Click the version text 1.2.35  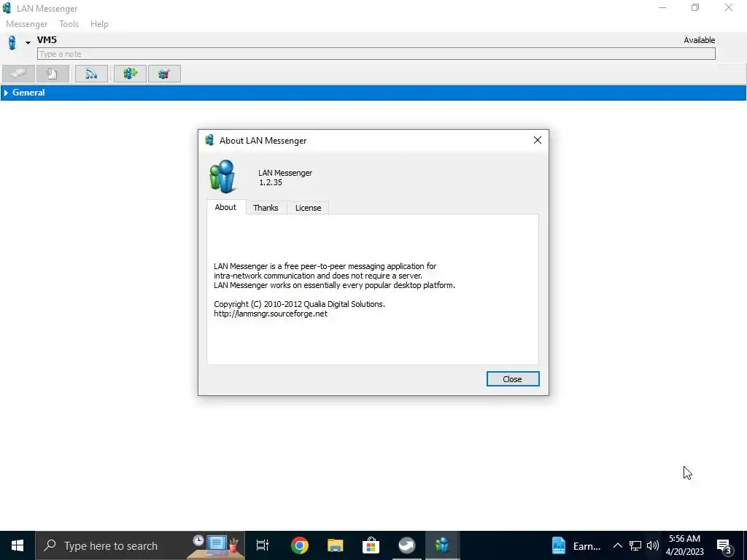pos(271,182)
